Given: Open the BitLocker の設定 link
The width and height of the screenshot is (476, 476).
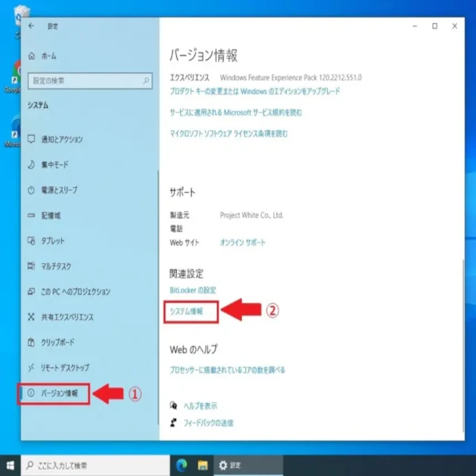Looking at the screenshot, I should [193, 290].
